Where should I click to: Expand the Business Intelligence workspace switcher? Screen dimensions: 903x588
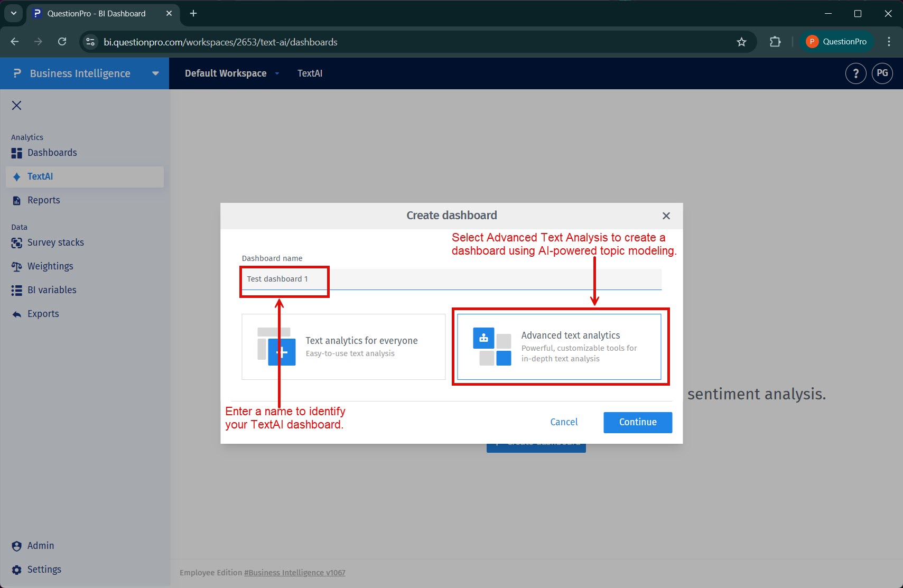pos(155,73)
